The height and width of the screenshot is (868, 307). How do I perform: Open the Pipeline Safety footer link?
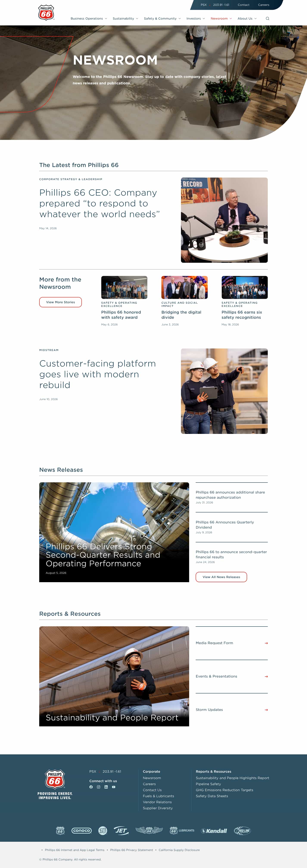click(208, 784)
